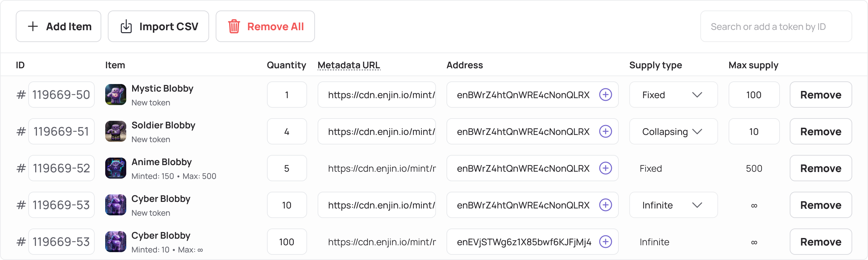Click the max supply field showing 100

tap(754, 95)
